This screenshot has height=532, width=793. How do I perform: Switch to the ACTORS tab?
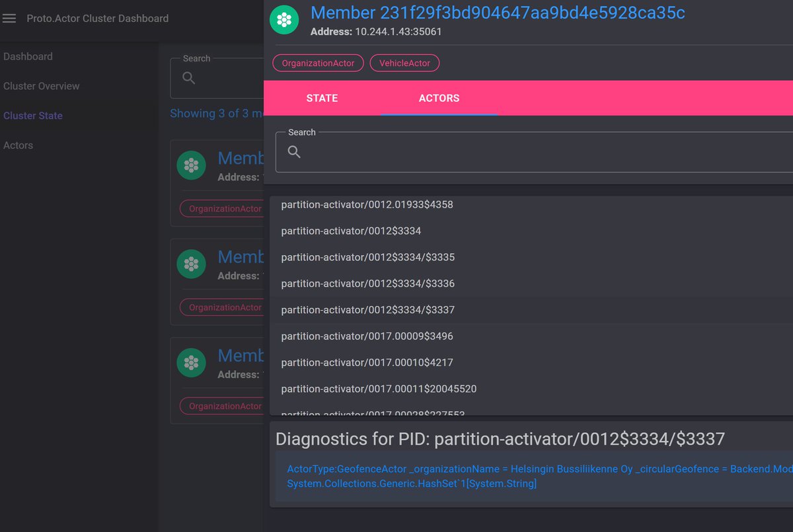coord(439,98)
